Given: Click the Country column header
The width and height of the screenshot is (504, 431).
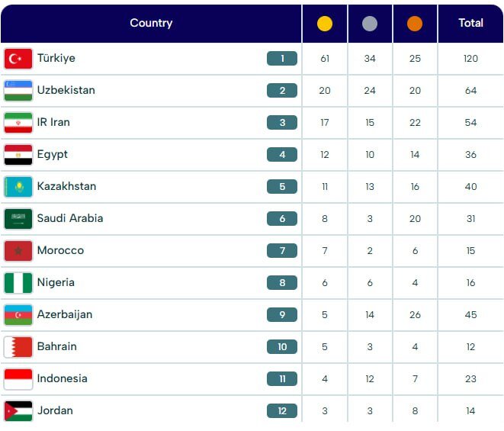Looking at the screenshot, I should point(151,23).
